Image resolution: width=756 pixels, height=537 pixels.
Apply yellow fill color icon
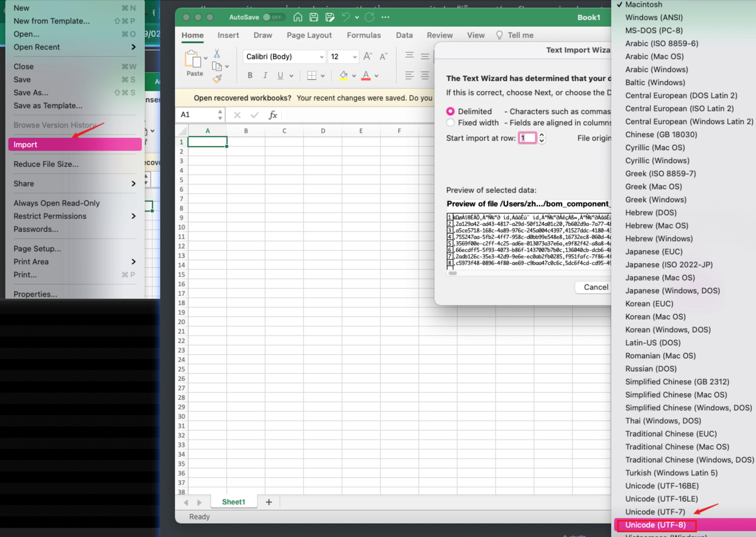click(x=343, y=76)
